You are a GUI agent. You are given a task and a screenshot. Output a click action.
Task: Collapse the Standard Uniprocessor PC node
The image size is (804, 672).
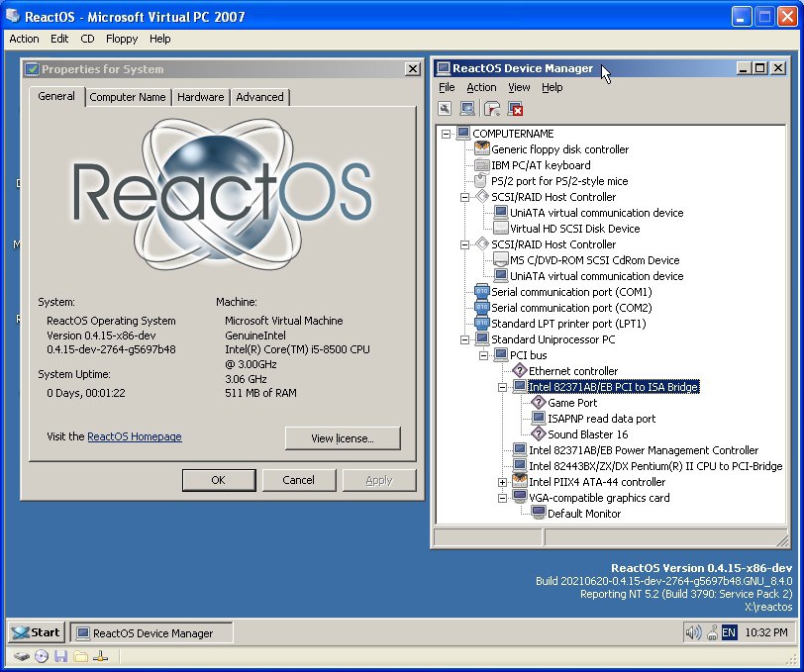464,339
